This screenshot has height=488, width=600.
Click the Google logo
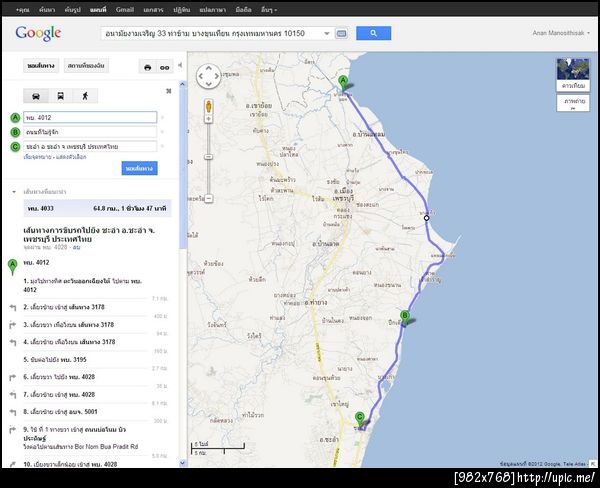(38, 34)
